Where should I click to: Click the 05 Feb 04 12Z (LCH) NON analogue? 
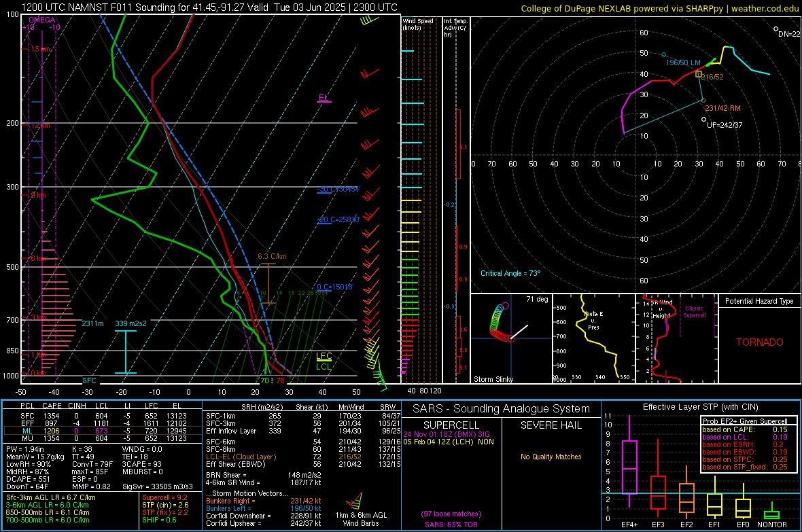click(x=449, y=442)
